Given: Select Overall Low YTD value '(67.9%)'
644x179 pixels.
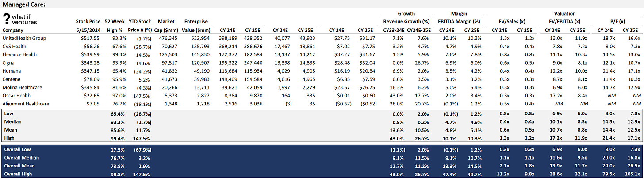Looking at the screenshot, I should tap(142, 150).
